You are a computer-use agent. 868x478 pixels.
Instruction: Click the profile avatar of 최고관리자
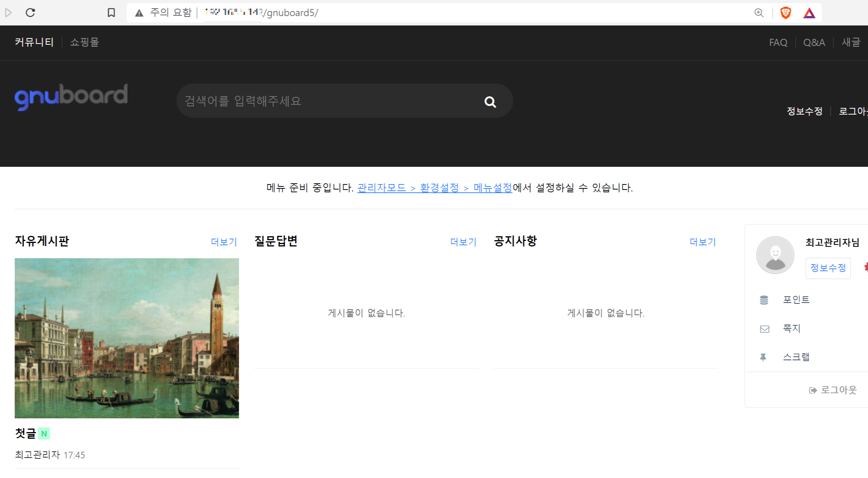(x=775, y=255)
